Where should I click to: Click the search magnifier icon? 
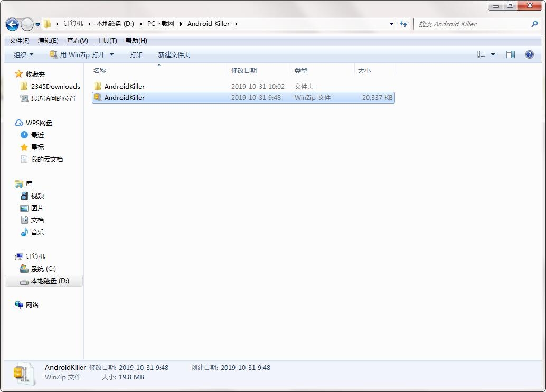[534, 24]
